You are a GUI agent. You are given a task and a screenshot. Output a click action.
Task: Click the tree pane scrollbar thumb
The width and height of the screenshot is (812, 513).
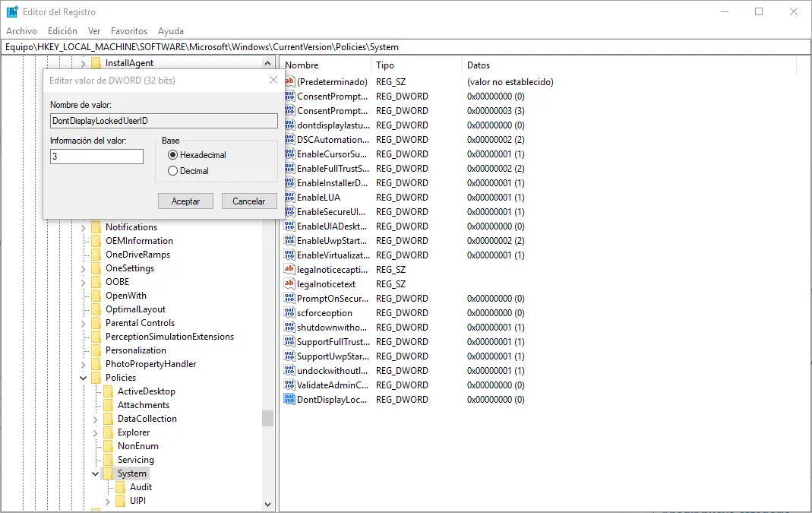267,418
